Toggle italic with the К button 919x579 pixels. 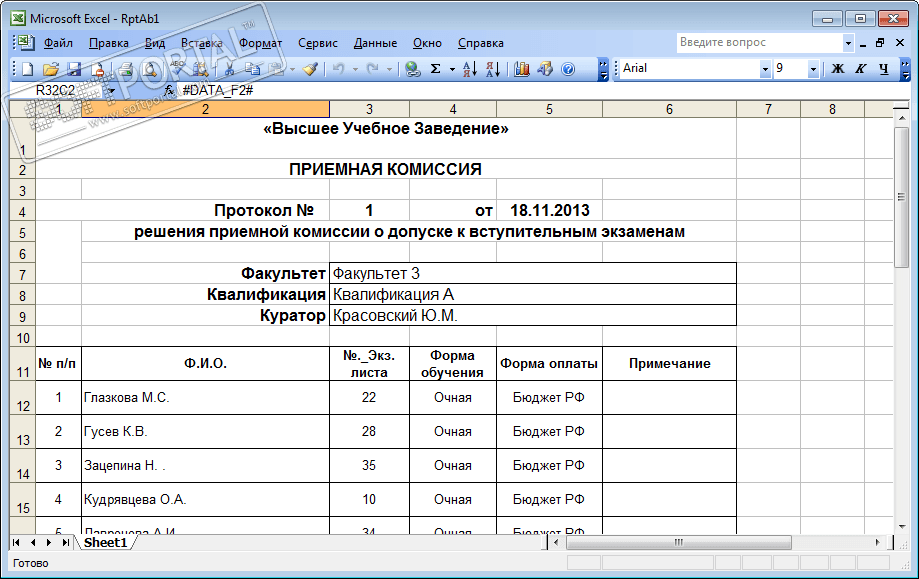(x=860, y=69)
